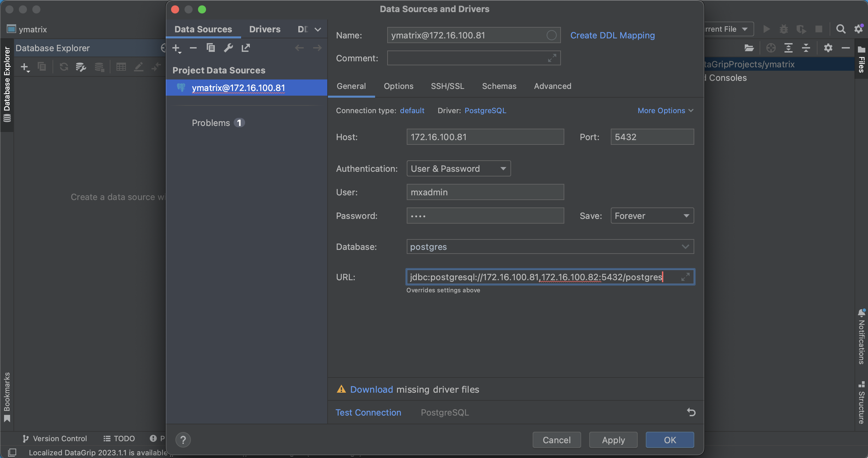Click the Apply button

(613, 440)
